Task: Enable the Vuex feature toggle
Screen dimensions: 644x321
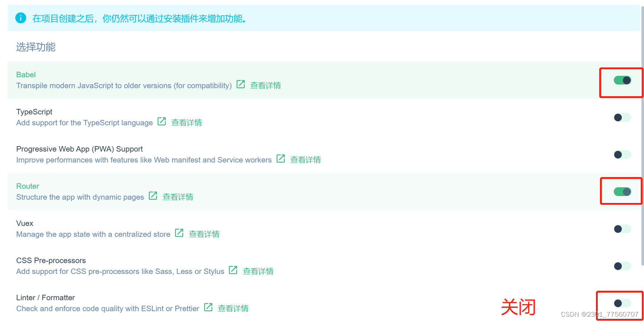Action: [x=622, y=229]
